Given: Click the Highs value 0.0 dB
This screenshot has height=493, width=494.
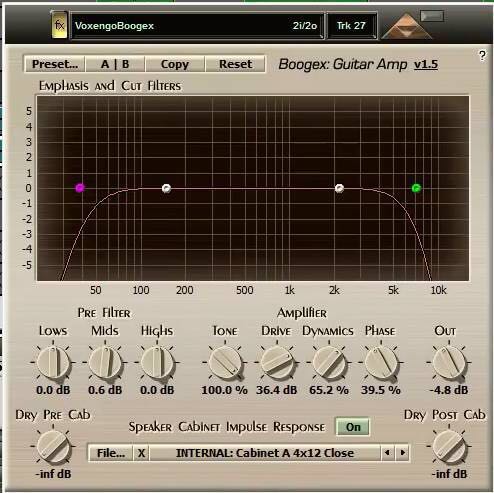Looking at the screenshot, I should [x=157, y=390].
